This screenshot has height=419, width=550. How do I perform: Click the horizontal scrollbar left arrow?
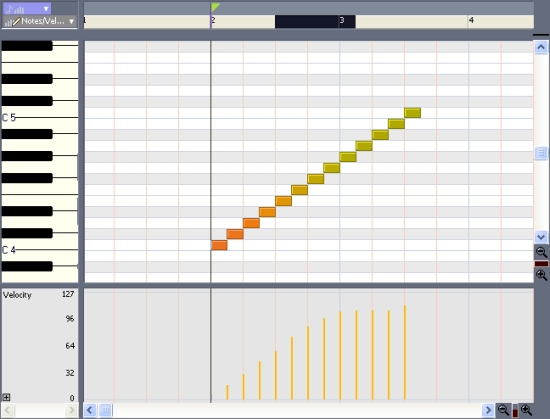tap(90, 410)
